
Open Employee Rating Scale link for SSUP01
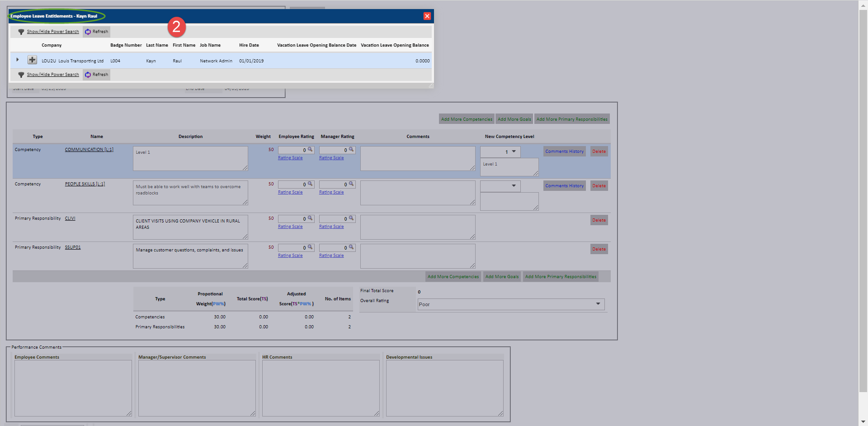click(290, 256)
